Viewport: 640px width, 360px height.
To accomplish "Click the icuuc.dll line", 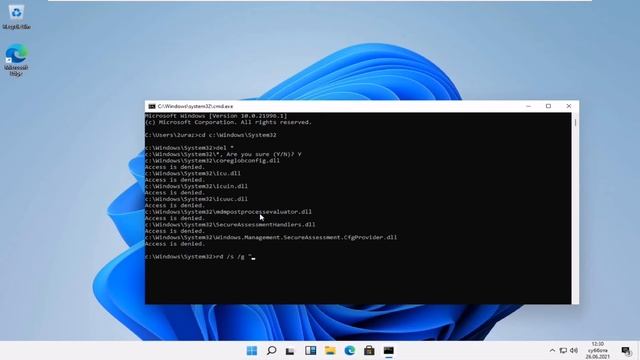I will click(196, 199).
